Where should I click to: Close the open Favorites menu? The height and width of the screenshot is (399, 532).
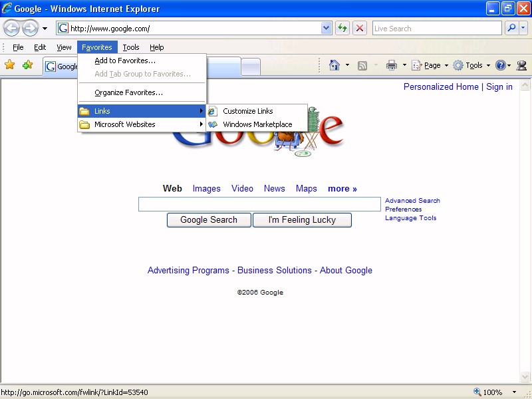coord(97,47)
